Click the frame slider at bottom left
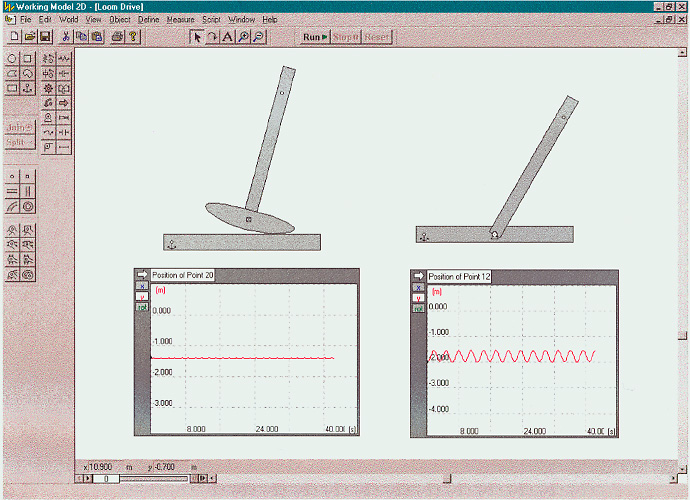 (104, 479)
